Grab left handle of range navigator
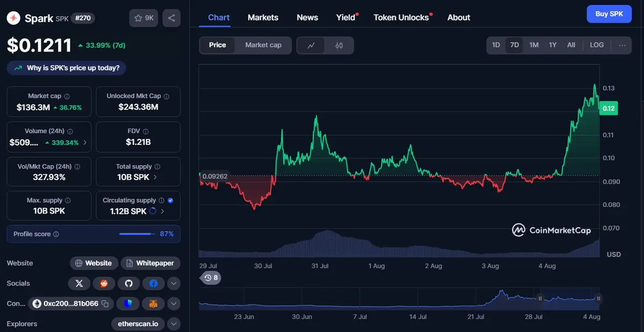This screenshot has width=644, height=332. click(x=540, y=299)
